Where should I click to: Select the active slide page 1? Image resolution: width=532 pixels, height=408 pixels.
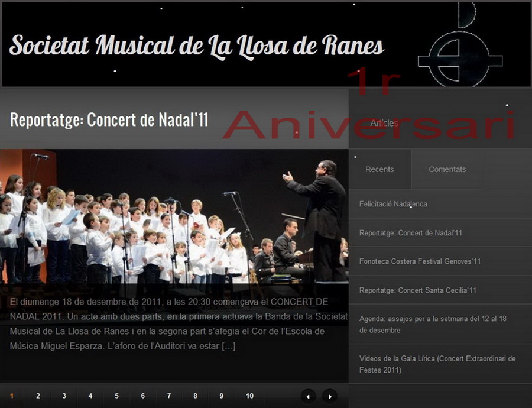(x=12, y=396)
